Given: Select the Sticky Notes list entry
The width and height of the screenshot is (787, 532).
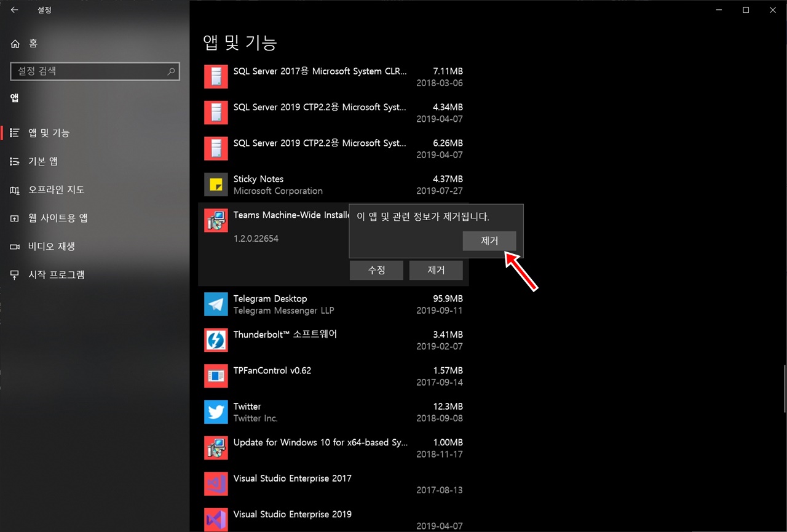Looking at the screenshot, I should tap(333, 185).
